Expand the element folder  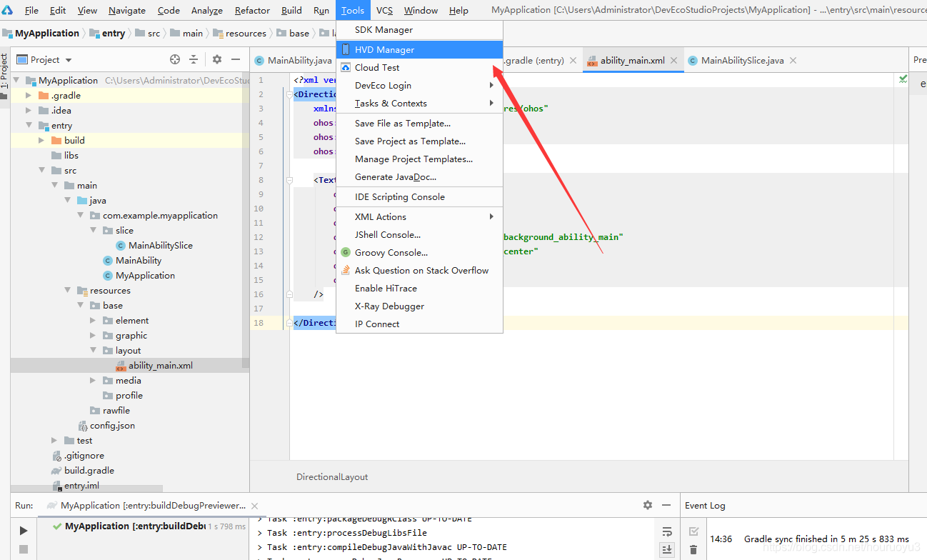(93, 320)
